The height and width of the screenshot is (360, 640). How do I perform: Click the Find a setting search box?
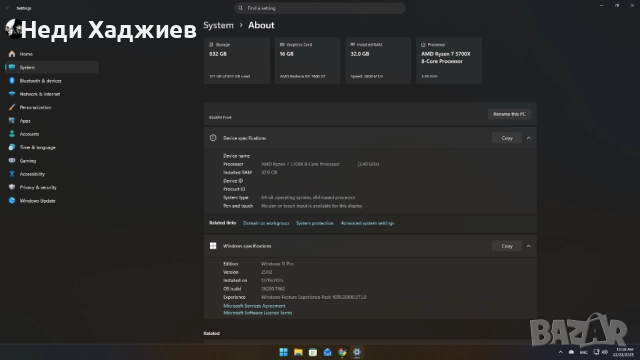click(x=320, y=8)
